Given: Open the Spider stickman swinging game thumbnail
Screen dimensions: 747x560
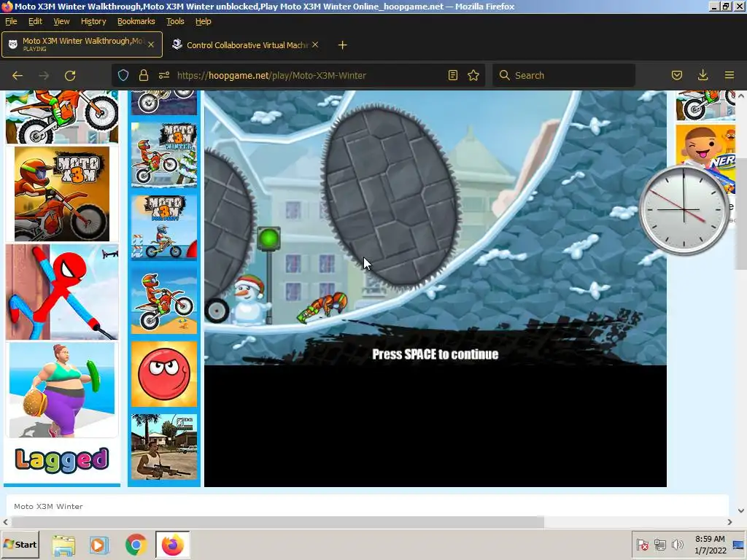Looking at the screenshot, I should 62,292.
